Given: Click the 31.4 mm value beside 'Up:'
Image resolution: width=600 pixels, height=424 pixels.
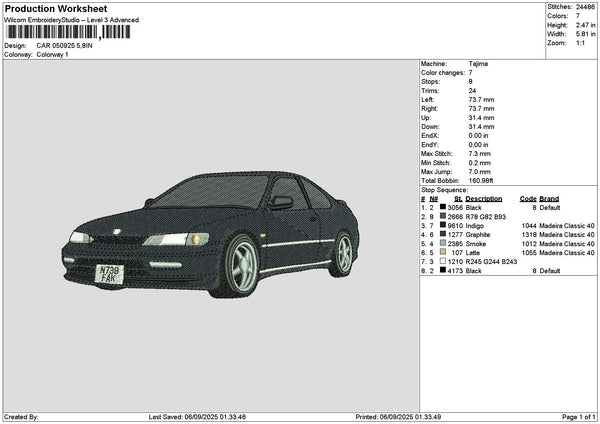Looking at the screenshot, I should [481, 118].
